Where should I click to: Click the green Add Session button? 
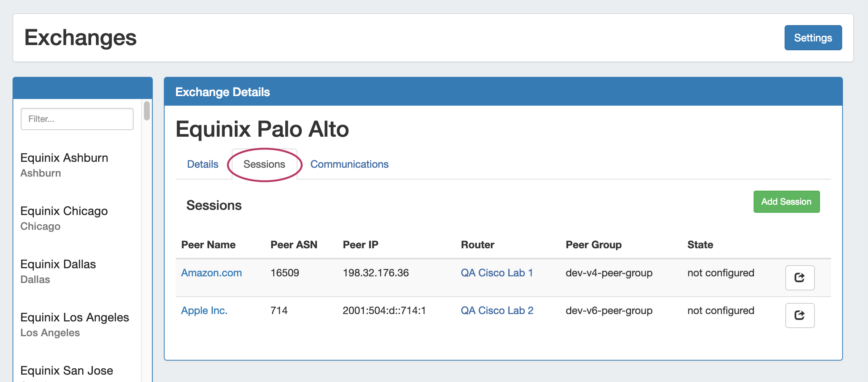[x=786, y=202]
